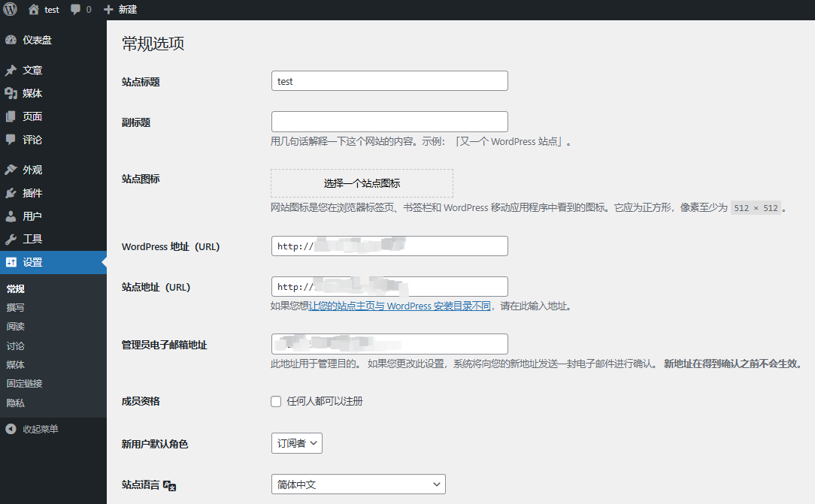Click the 收起菜单 collapse arrow icon
The height and width of the screenshot is (504, 815).
[11, 429]
